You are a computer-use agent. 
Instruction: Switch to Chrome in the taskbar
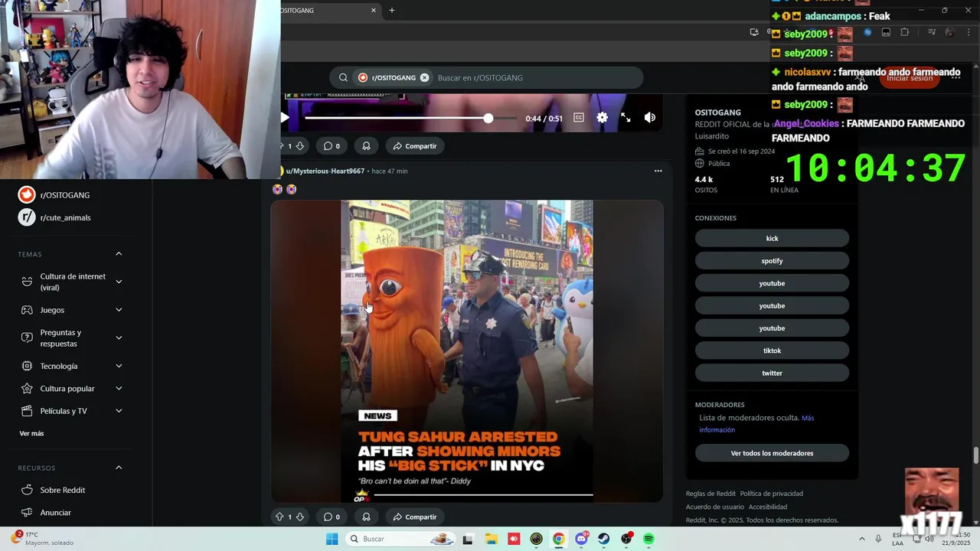pyautogui.click(x=558, y=539)
